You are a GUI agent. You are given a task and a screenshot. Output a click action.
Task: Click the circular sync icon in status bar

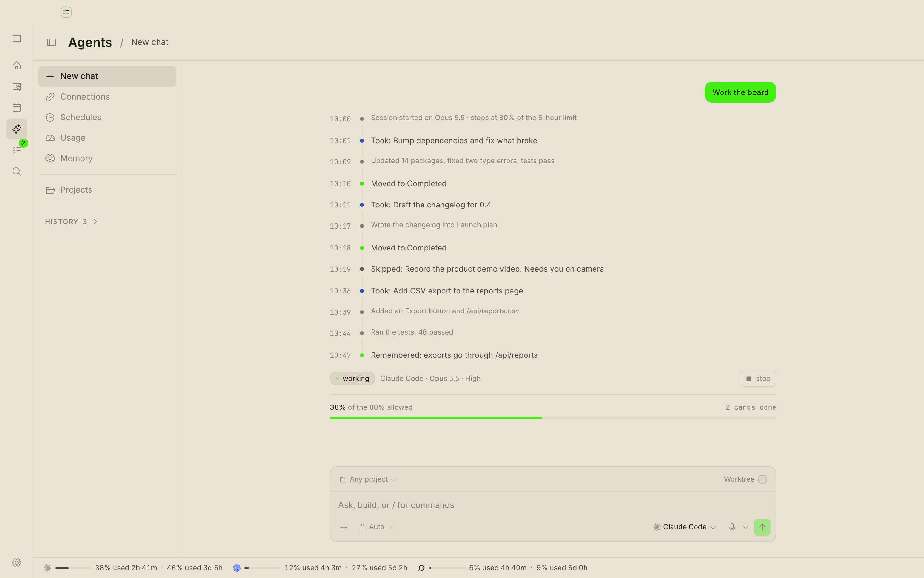point(422,568)
